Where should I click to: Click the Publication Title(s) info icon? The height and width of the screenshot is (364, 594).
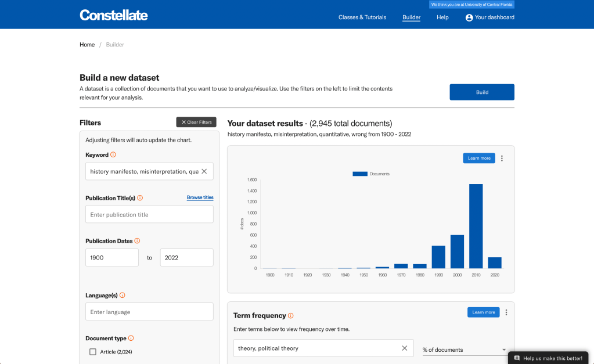(140, 198)
